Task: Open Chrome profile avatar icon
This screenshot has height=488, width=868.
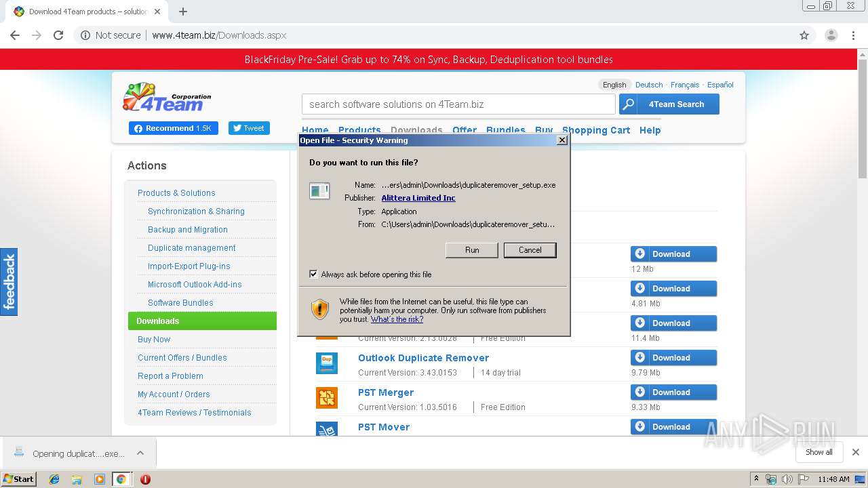Action: click(831, 35)
